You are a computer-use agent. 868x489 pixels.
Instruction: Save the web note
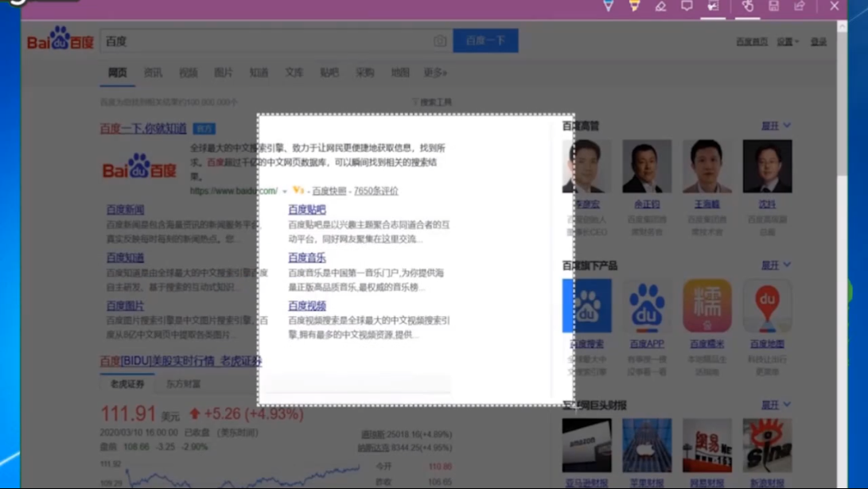[773, 6]
